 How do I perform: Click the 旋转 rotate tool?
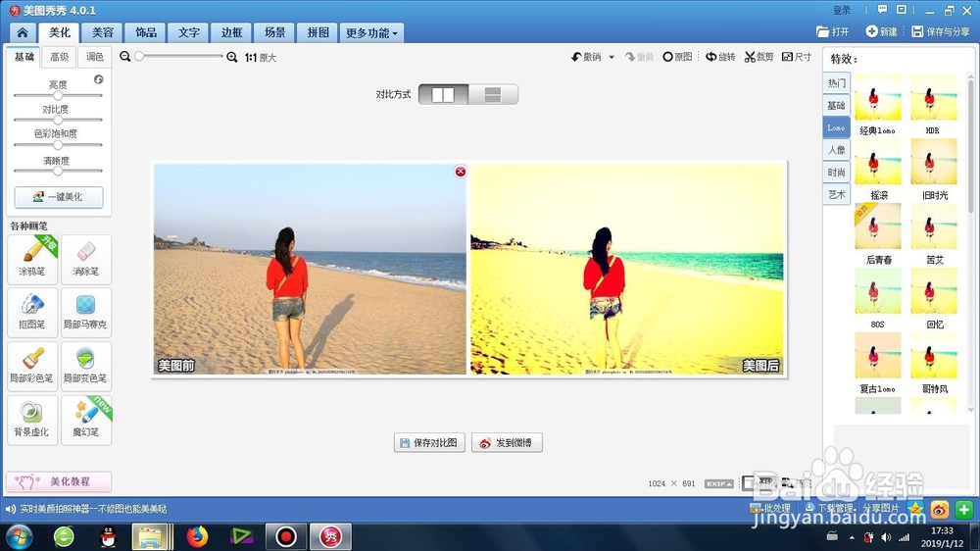tap(720, 57)
